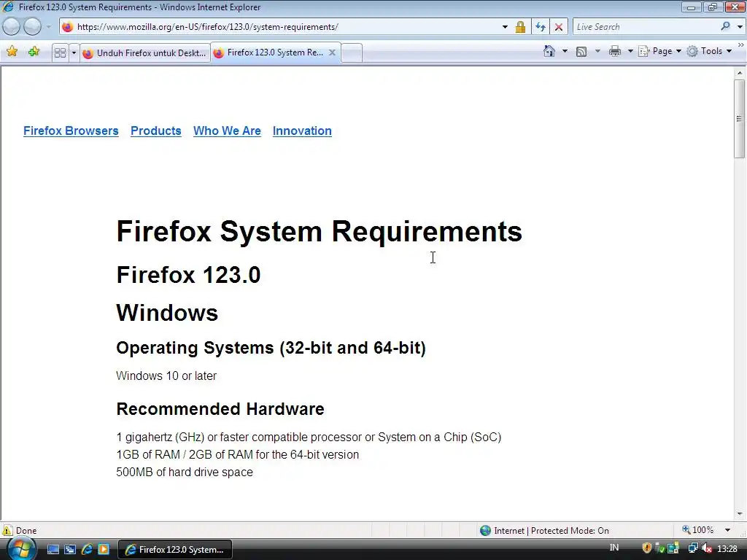The width and height of the screenshot is (747, 560).
Task: Click the Internet zone globe icon
Action: 485,531
